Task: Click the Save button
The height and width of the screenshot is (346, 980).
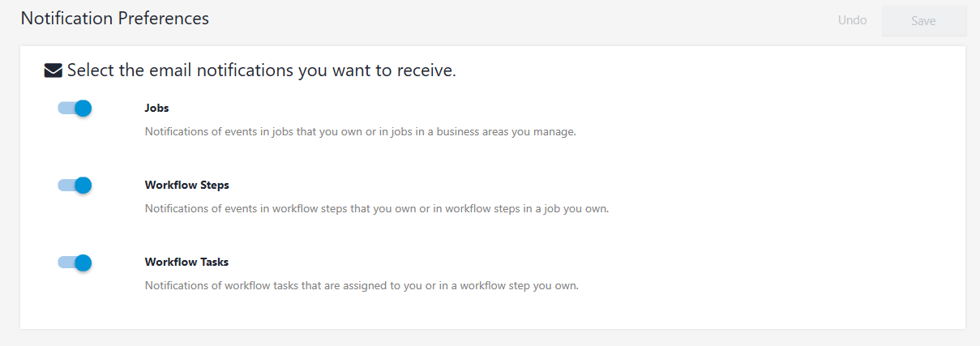Action: click(924, 21)
